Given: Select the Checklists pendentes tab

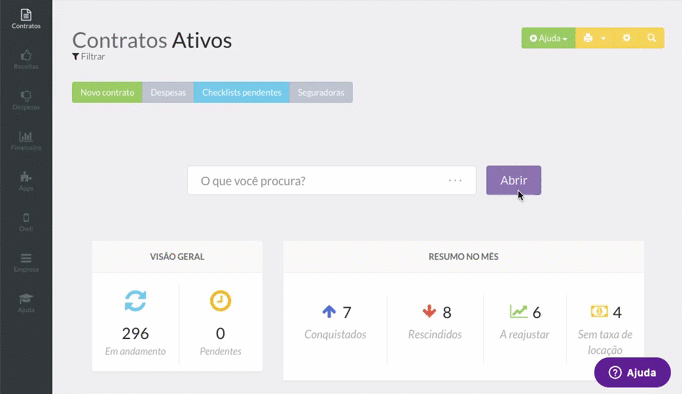Looking at the screenshot, I should click(x=242, y=92).
